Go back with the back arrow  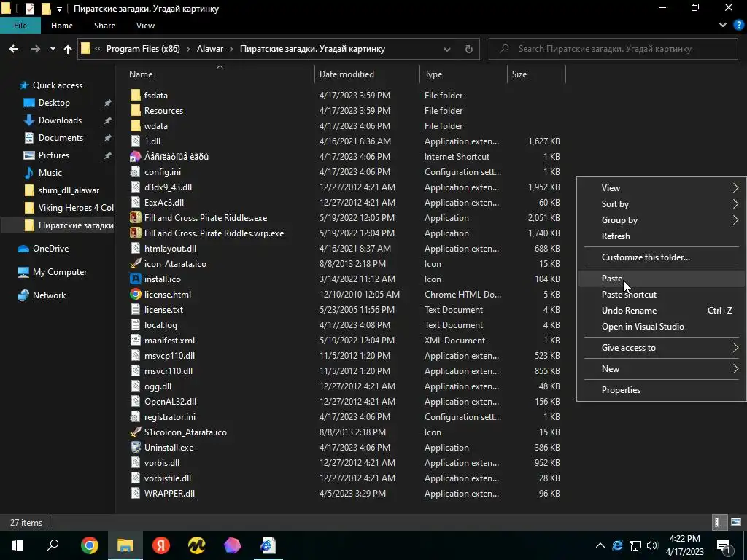tap(14, 49)
